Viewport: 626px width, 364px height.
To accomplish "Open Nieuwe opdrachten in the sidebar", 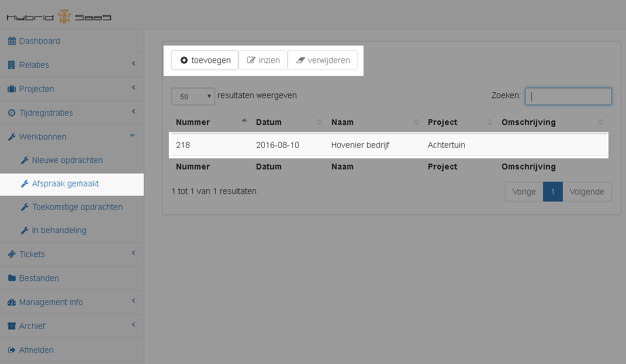I will pyautogui.click(x=67, y=160).
